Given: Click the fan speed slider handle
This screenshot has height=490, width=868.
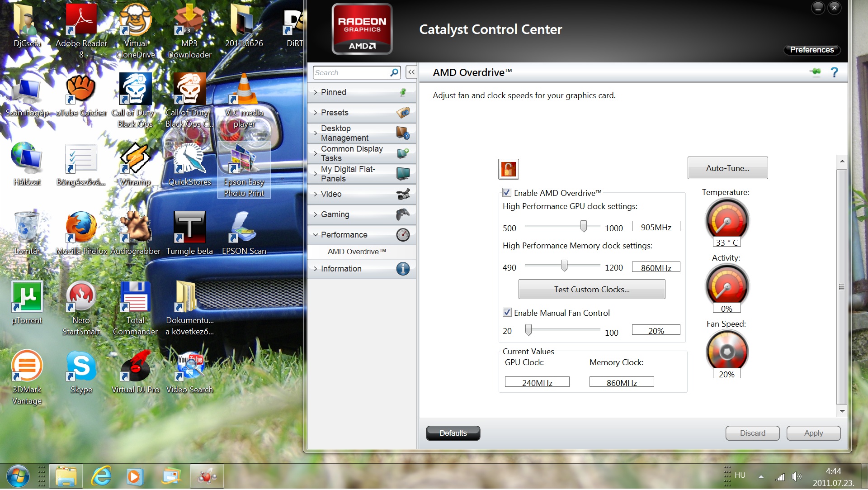Looking at the screenshot, I should [x=528, y=330].
